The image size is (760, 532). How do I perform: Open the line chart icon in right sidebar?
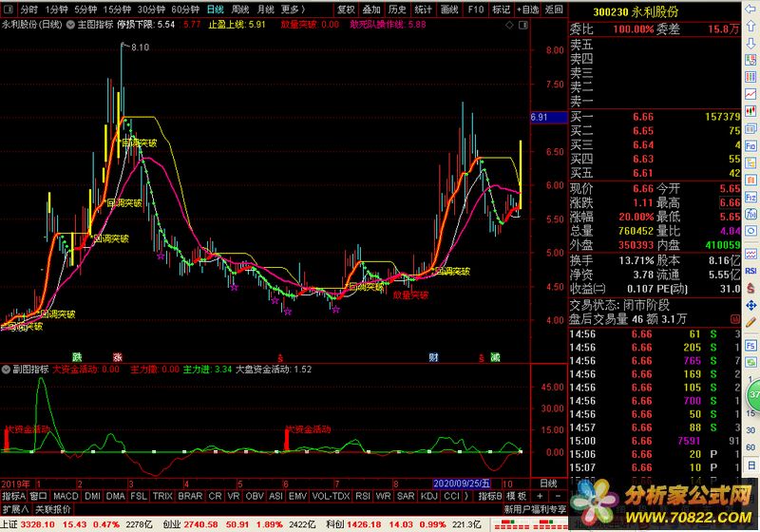750,93
